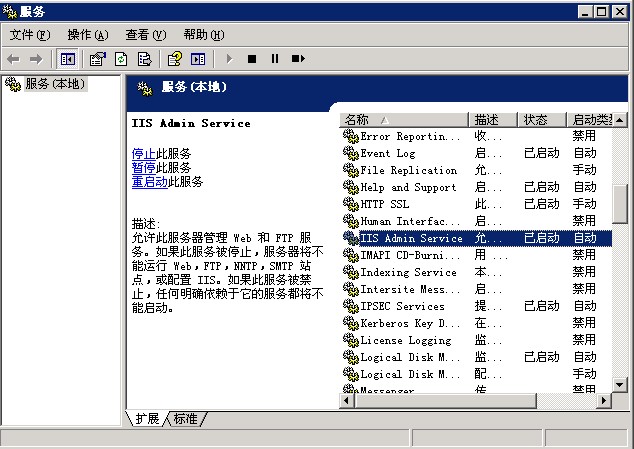The image size is (634, 449).
Task: Open Help via toolbar question-mark icon
Action: point(175,59)
